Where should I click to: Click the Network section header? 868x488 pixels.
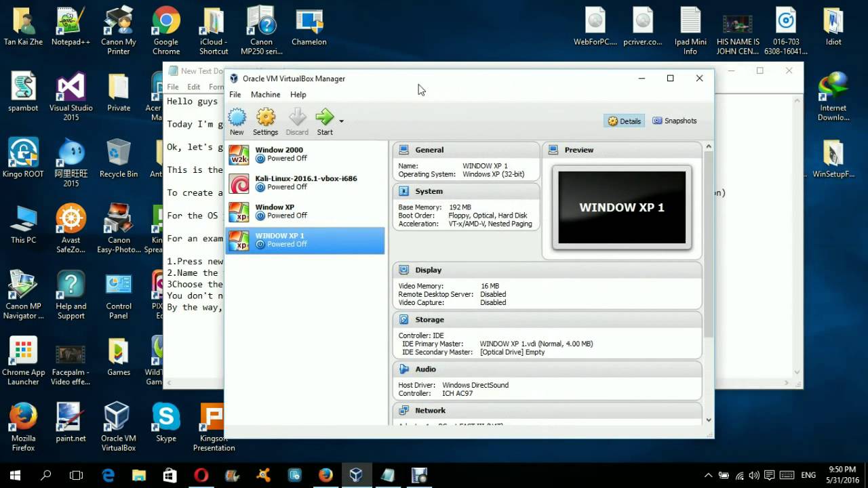point(547,410)
